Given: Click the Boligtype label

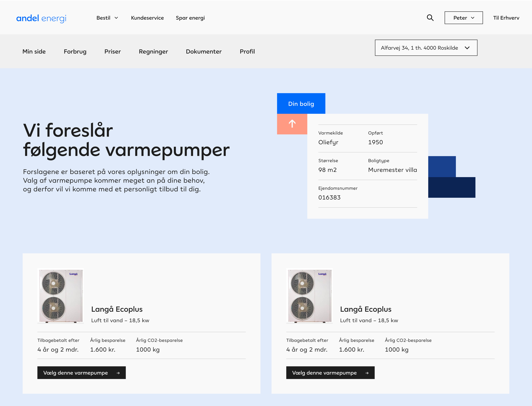Looking at the screenshot, I should tap(379, 161).
